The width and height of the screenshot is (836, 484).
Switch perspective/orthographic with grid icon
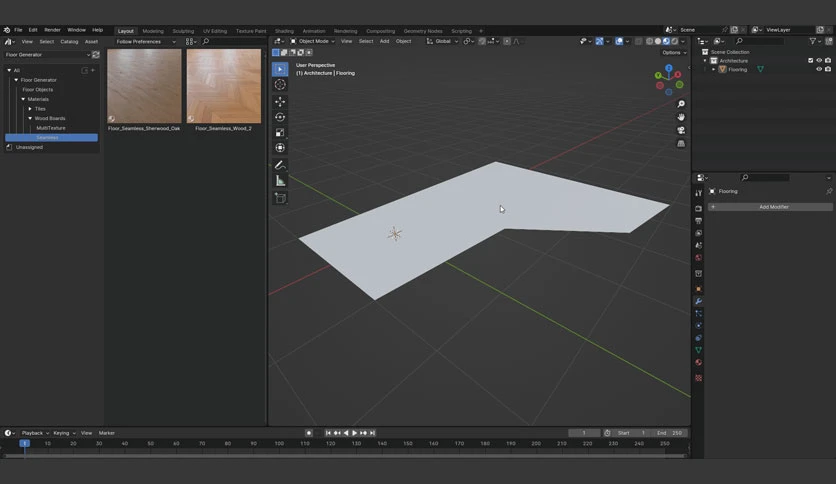click(x=681, y=144)
